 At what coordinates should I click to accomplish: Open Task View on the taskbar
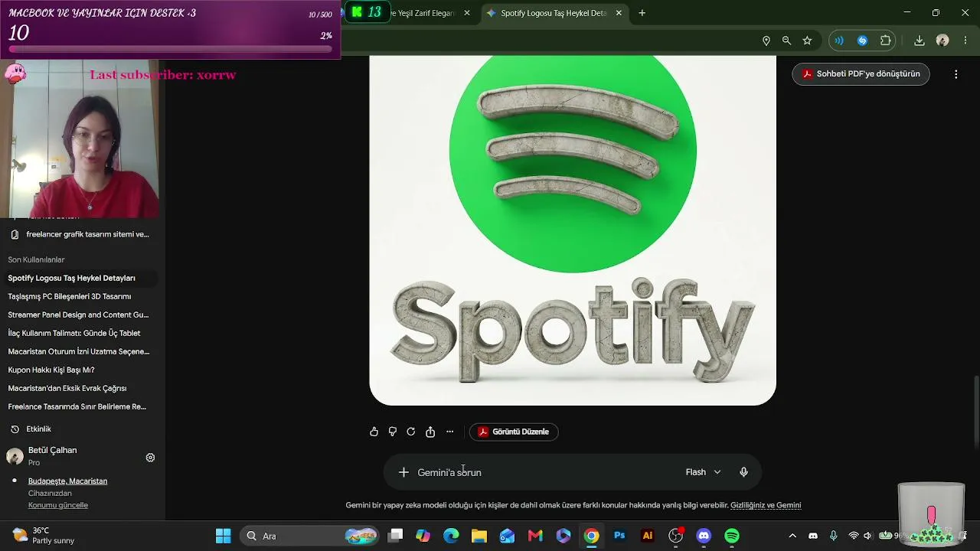point(395,536)
